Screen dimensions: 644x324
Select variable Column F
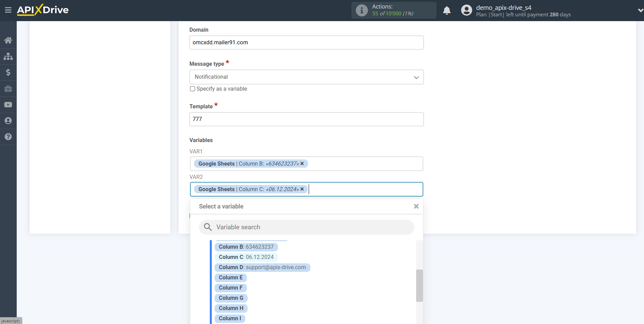231,288
